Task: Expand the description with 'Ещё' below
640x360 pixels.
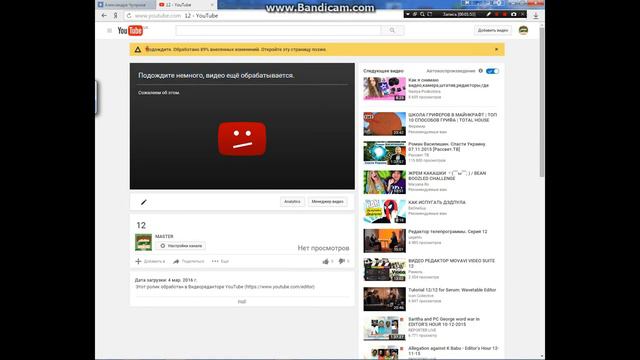Action: click(x=242, y=302)
